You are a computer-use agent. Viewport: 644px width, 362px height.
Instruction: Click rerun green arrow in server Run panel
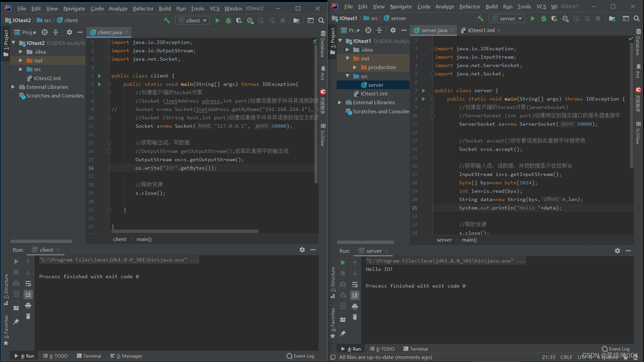(343, 262)
